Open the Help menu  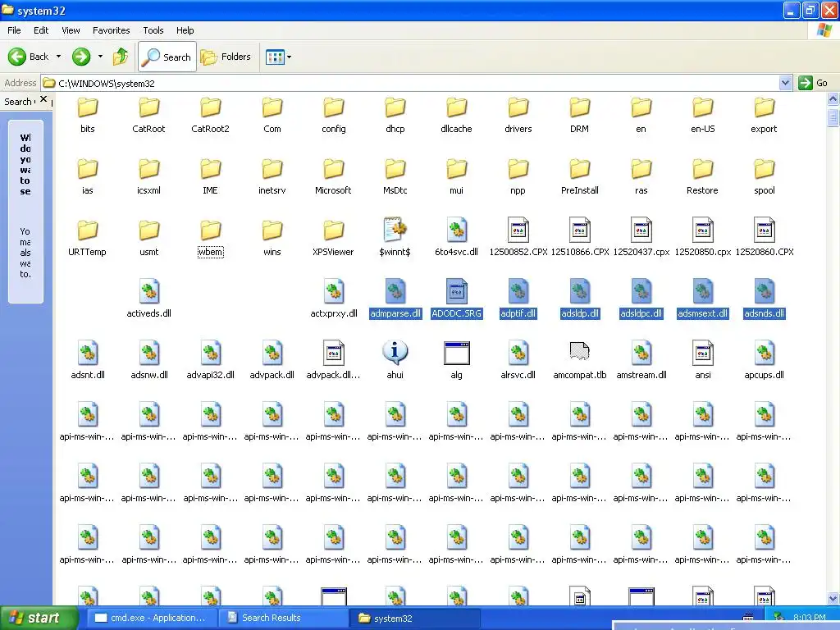[185, 30]
